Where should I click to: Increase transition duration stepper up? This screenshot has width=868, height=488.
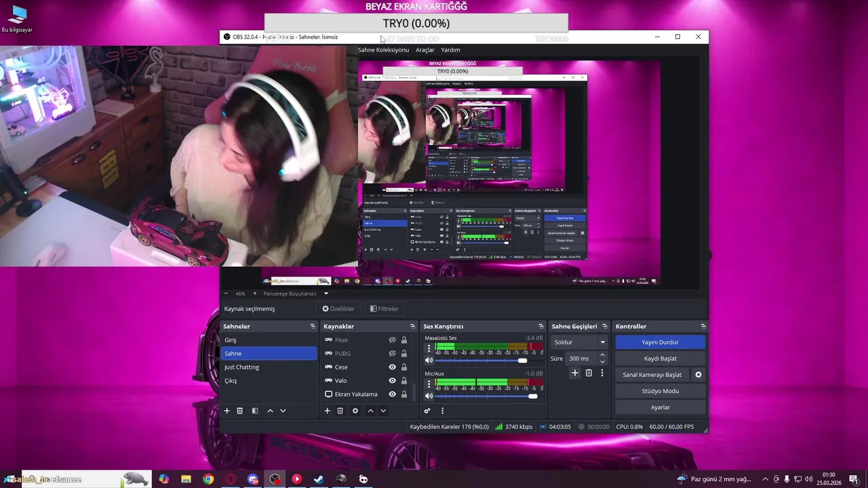pyautogui.click(x=602, y=355)
